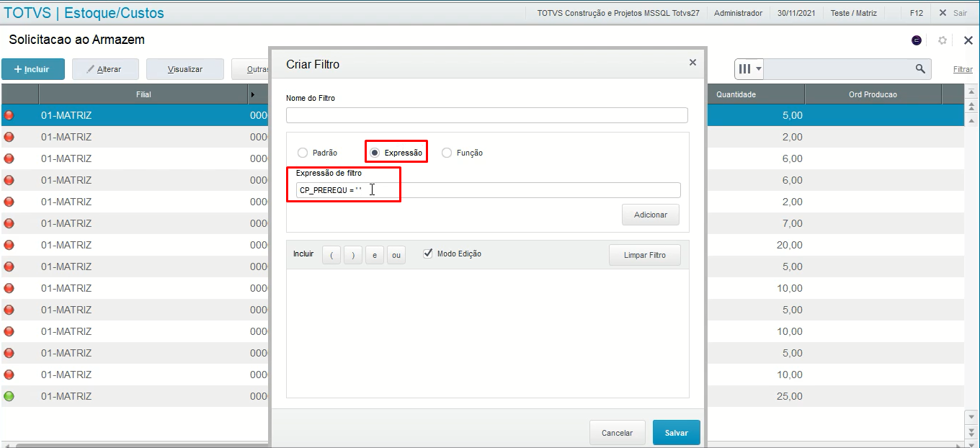This screenshot has height=448, width=980.
Task: Toggle the Modo Edição checkbox
Action: click(428, 253)
